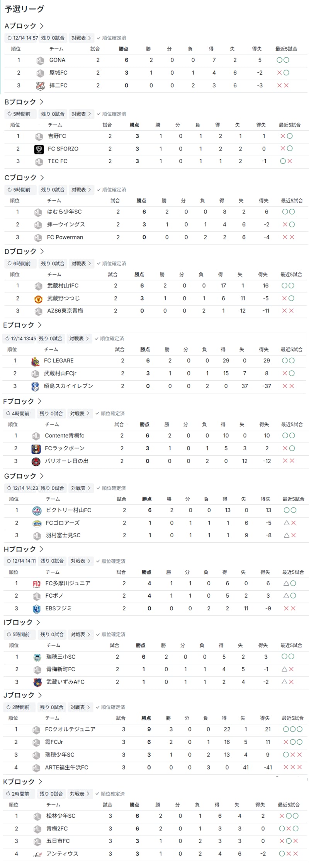Click refresh icon in Aブロック timestamp

pyautogui.click(x=10, y=38)
